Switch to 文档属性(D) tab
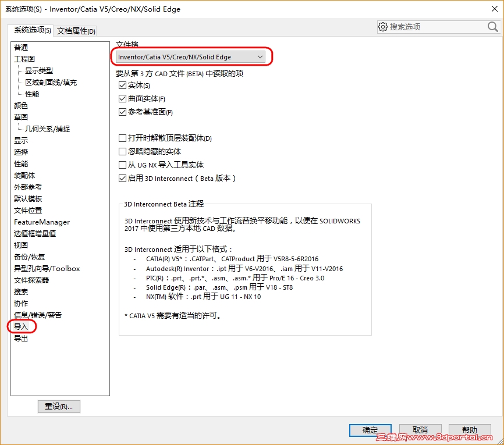The width and height of the screenshot is (504, 445). click(x=76, y=31)
